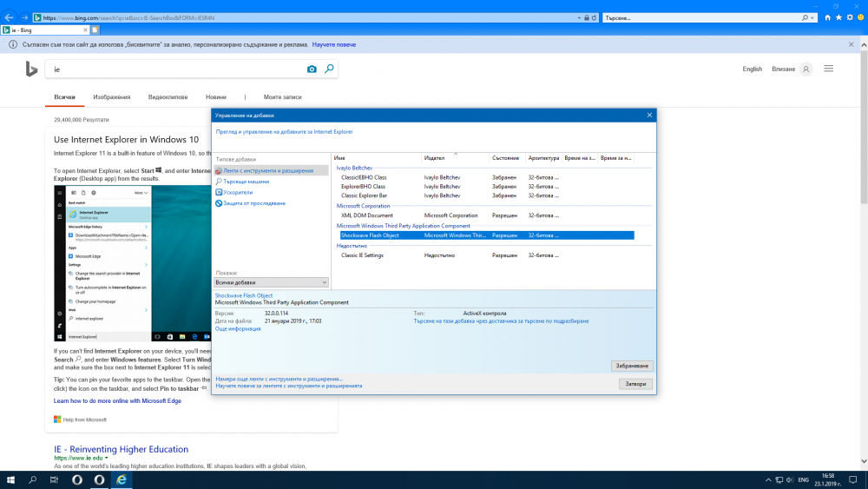Click 'Learn how to do more online' link
The width and height of the screenshot is (868, 489).
coord(117,401)
